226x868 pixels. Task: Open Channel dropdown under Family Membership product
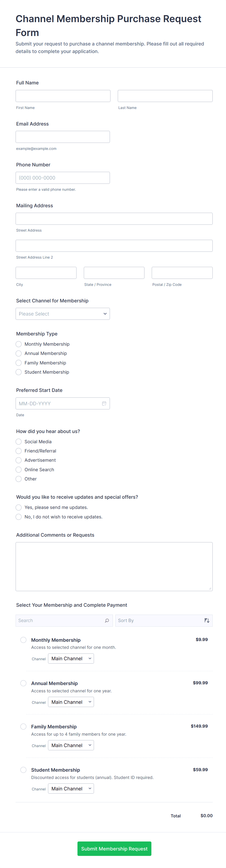[x=71, y=745]
